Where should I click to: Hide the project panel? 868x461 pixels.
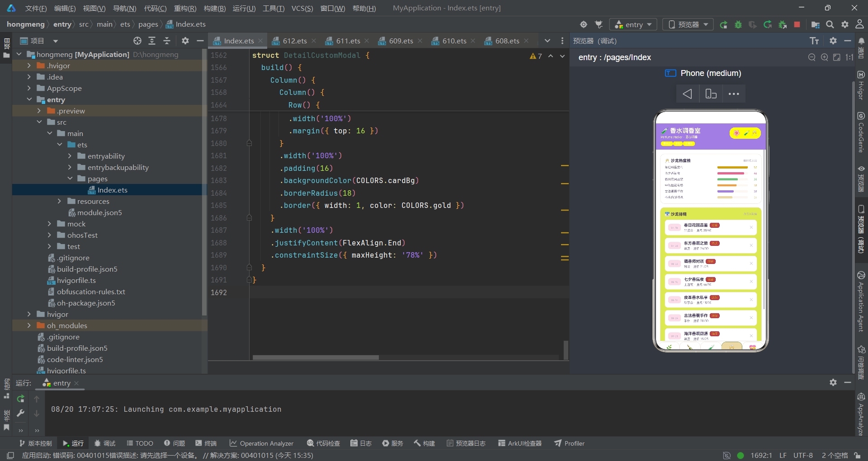click(200, 41)
